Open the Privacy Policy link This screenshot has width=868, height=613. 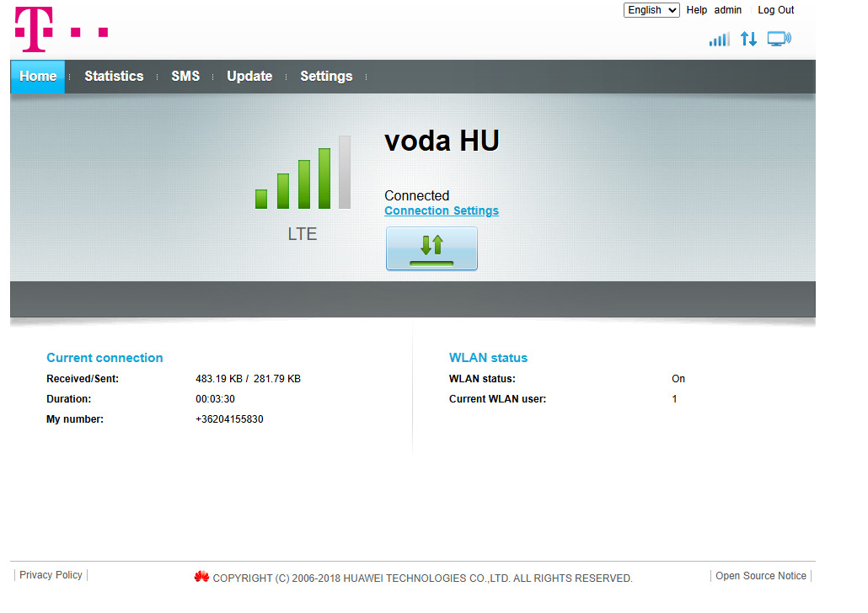[51, 575]
